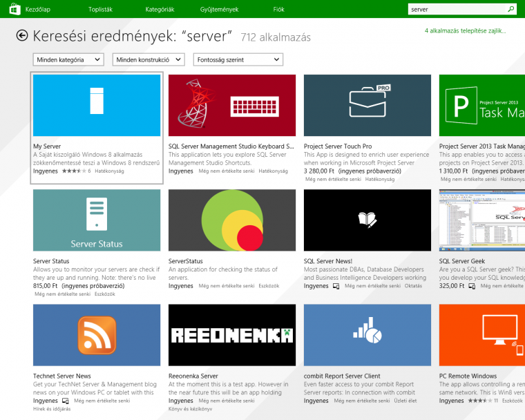Image resolution: width=525 pixels, height=420 pixels.
Task: Open Technet Server News RSS tile
Action: point(97,335)
